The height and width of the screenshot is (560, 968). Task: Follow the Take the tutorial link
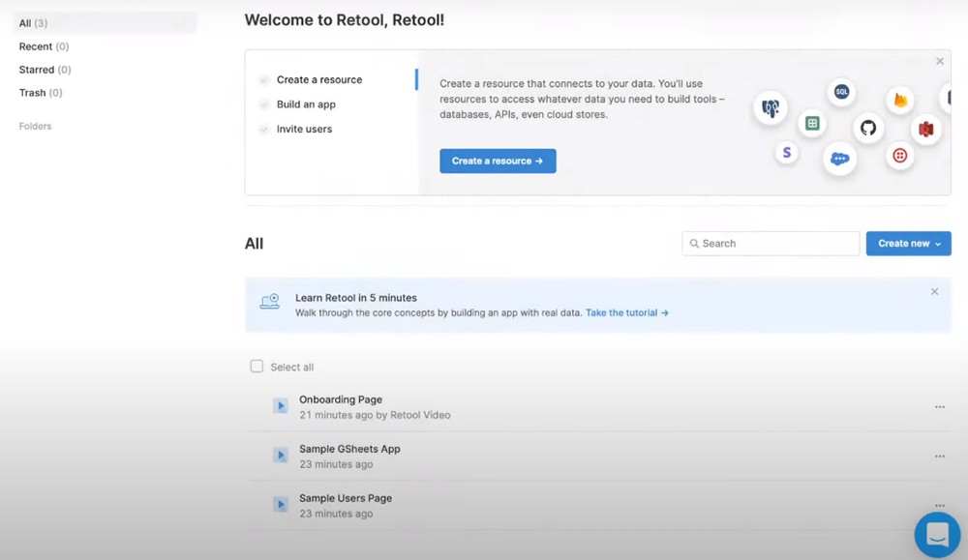(622, 313)
